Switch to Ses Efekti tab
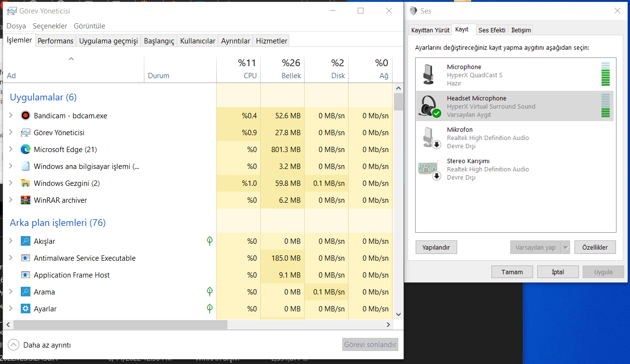The image size is (630, 364). coord(491,30)
